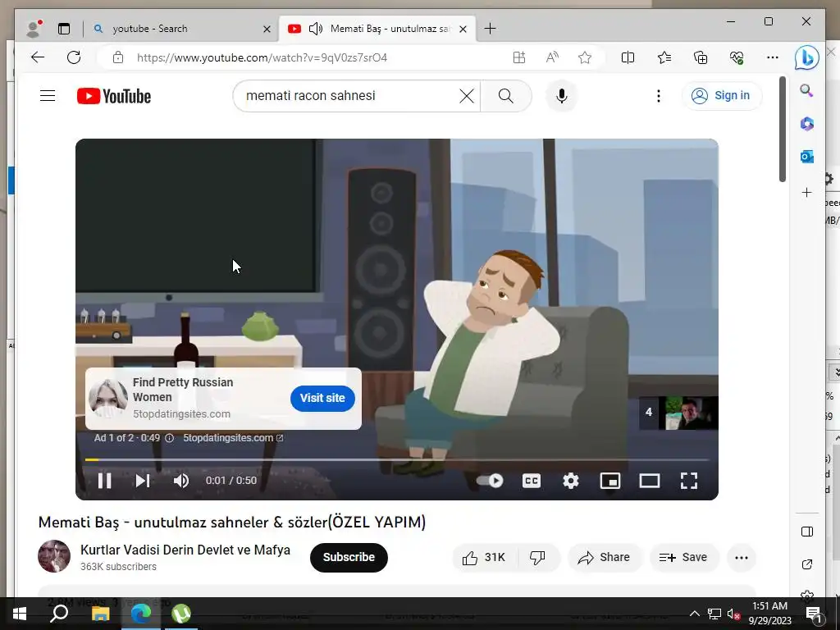
Task: Open the channel avatar image
Action: pyautogui.click(x=54, y=556)
